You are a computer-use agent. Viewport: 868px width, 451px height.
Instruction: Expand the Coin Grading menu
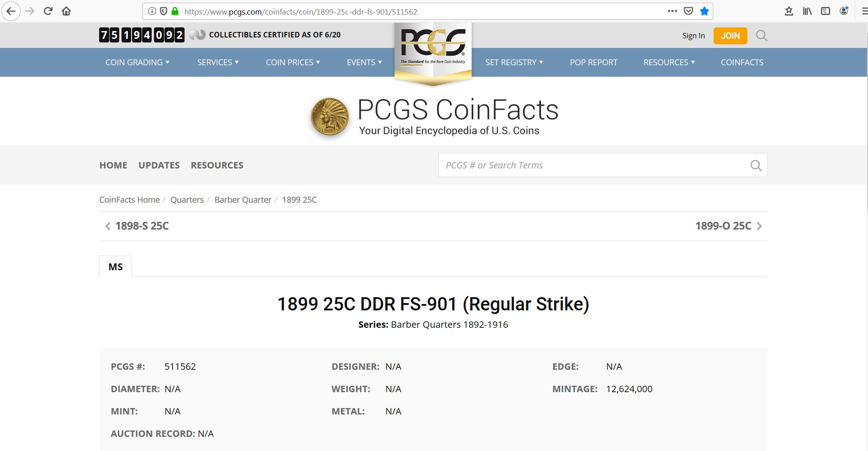(x=138, y=62)
